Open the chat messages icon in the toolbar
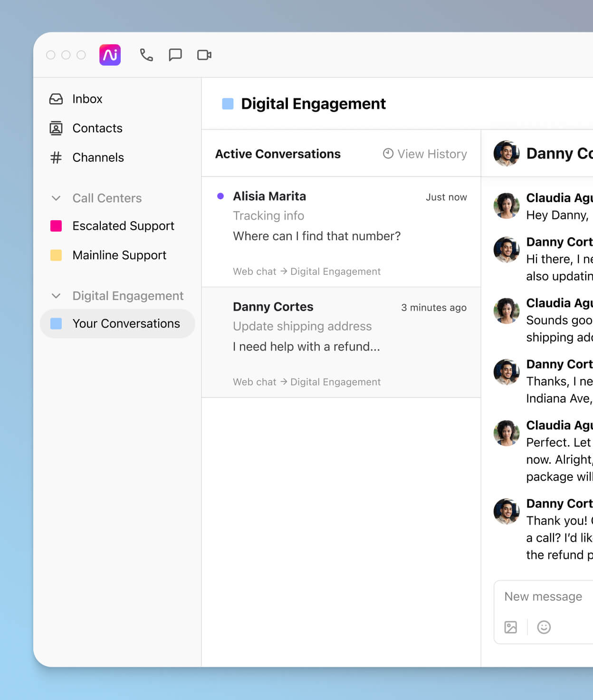 [x=175, y=55]
